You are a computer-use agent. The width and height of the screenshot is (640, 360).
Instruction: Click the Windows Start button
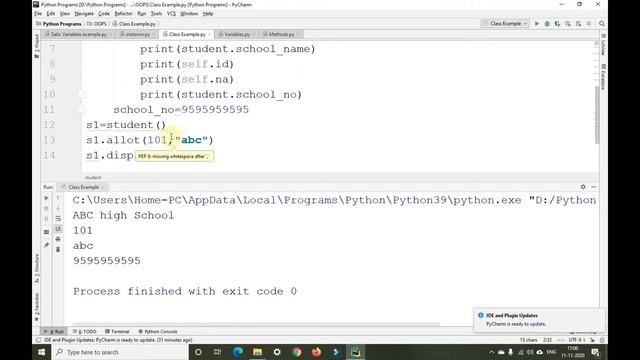pos(42,352)
